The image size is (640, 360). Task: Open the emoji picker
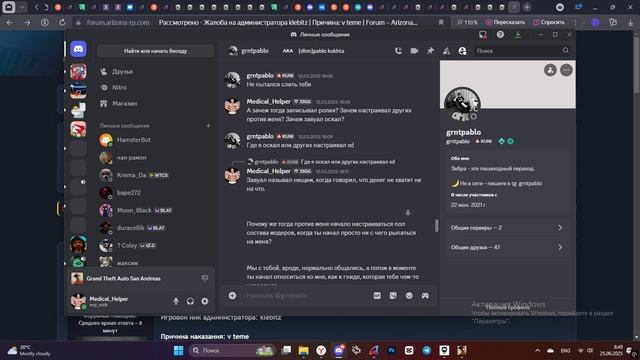point(409,296)
